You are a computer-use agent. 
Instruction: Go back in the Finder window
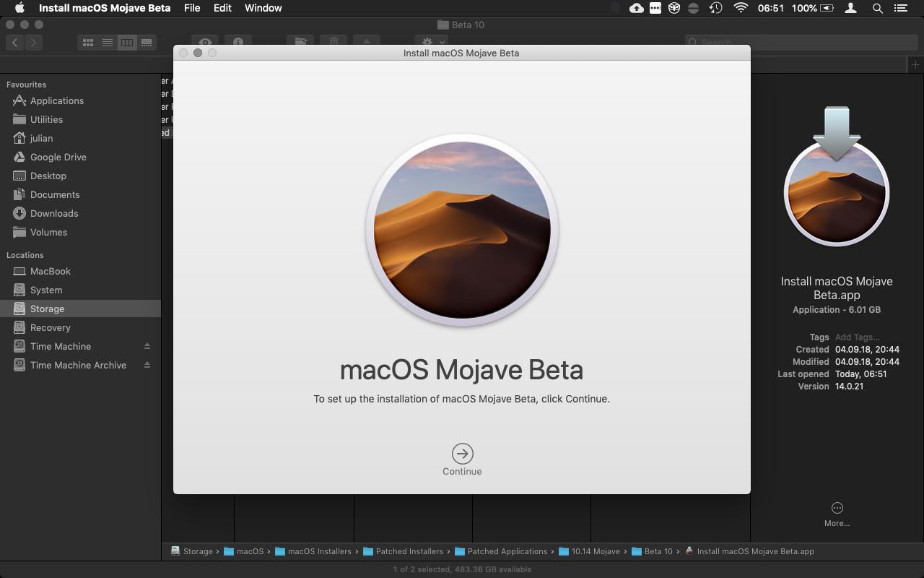click(x=16, y=43)
